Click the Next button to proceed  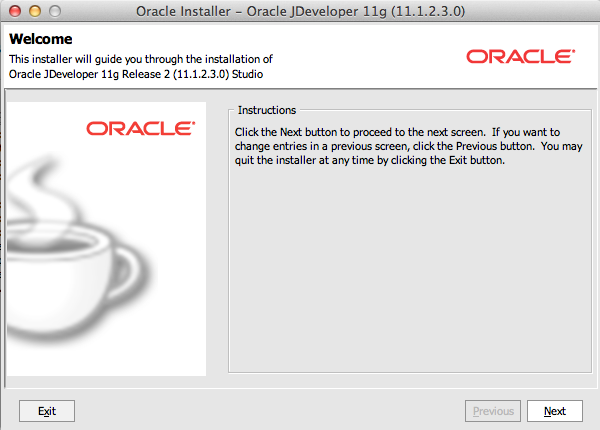coord(555,411)
